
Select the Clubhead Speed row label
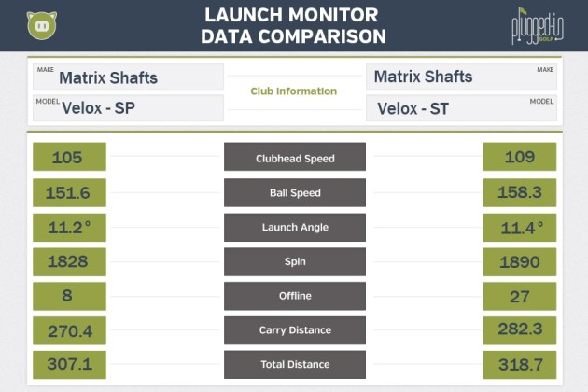[x=295, y=159]
